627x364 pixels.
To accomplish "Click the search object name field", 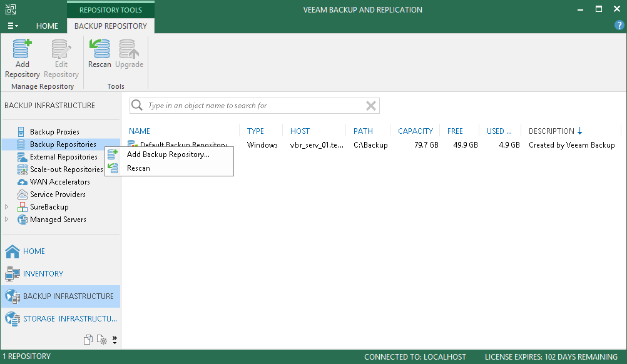I will 254,106.
